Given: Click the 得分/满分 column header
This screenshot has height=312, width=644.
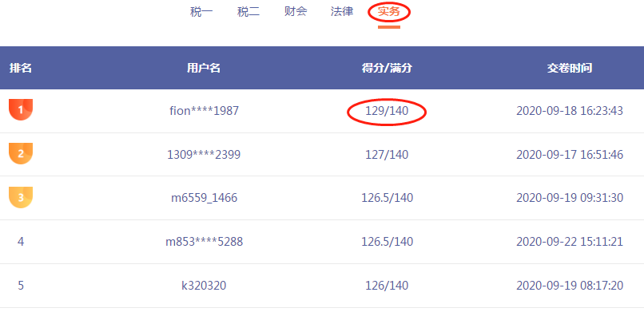Looking at the screenshot, I should pyautogui.click(x=387, y=68).
